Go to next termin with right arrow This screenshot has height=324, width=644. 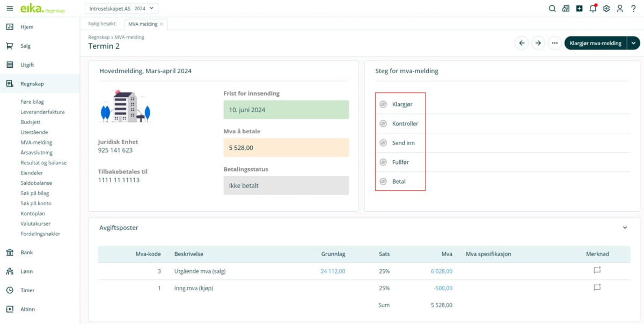click(538, 44)
